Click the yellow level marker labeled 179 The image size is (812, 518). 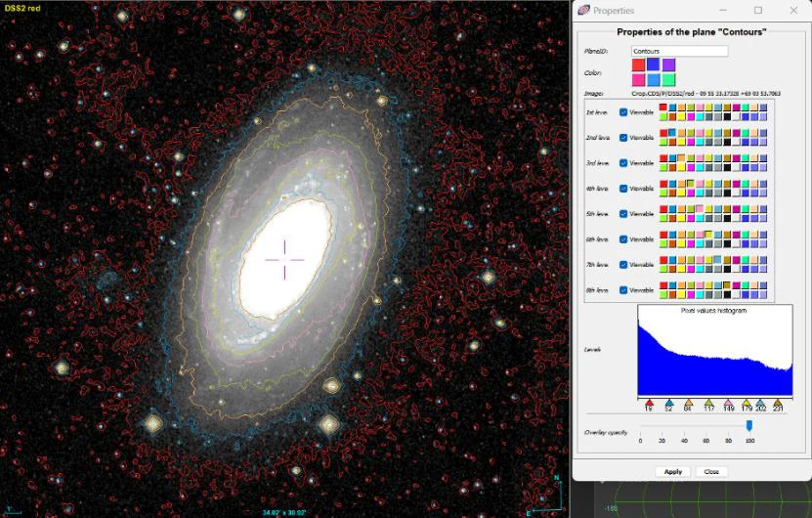pos(747,403)
